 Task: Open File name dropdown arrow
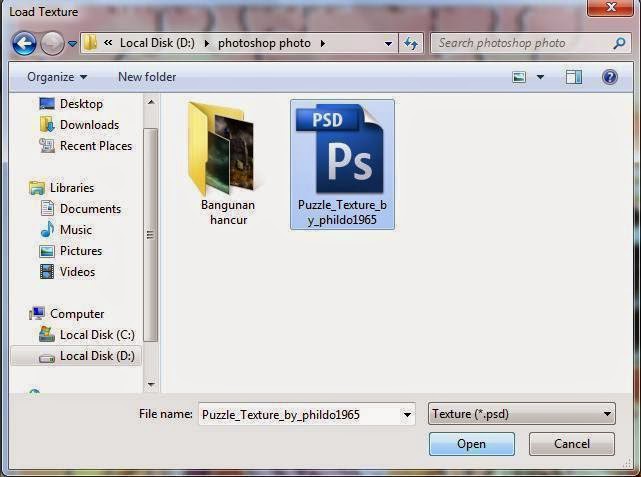[x=407, y=414]
